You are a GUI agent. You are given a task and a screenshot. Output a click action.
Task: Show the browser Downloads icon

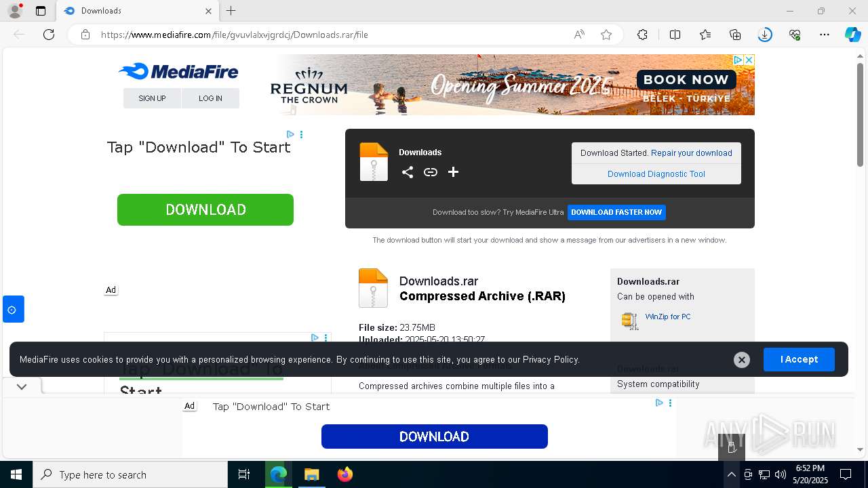click(765, 35)
